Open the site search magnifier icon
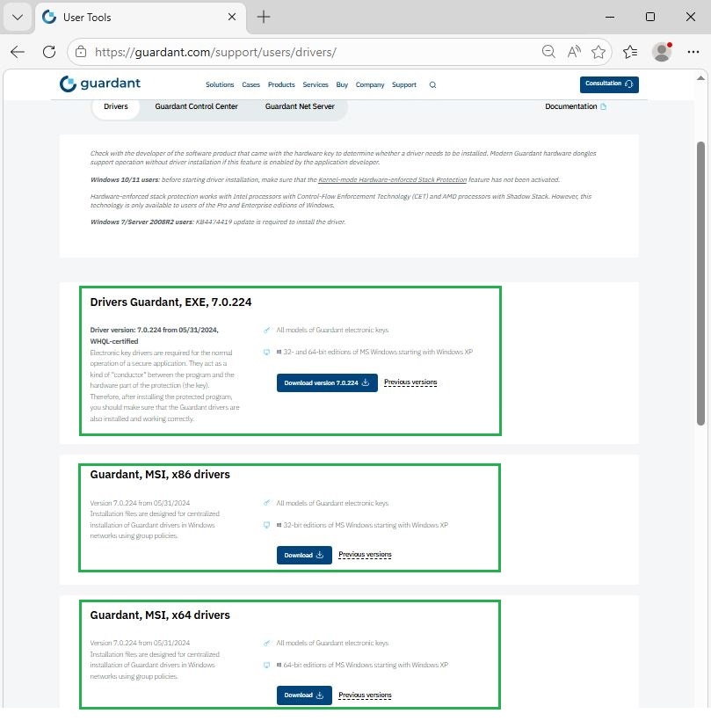 point(432,85)
